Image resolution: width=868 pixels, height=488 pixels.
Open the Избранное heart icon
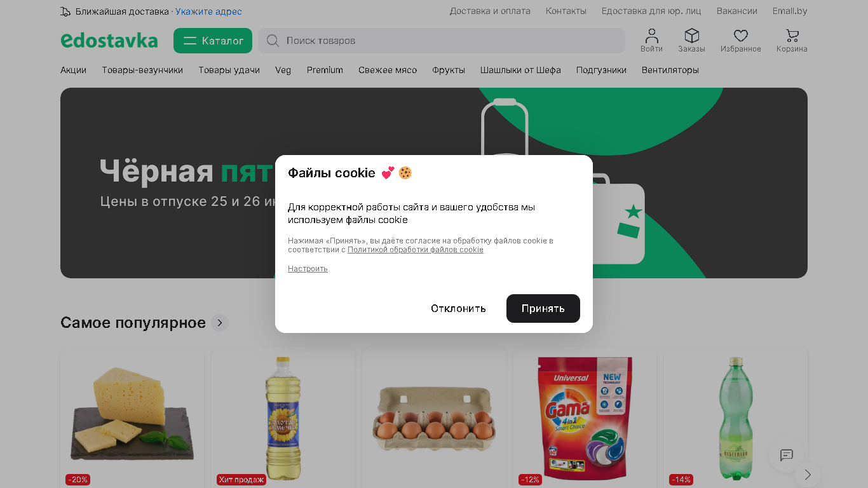pyautogui.click(x=740, y=36)
